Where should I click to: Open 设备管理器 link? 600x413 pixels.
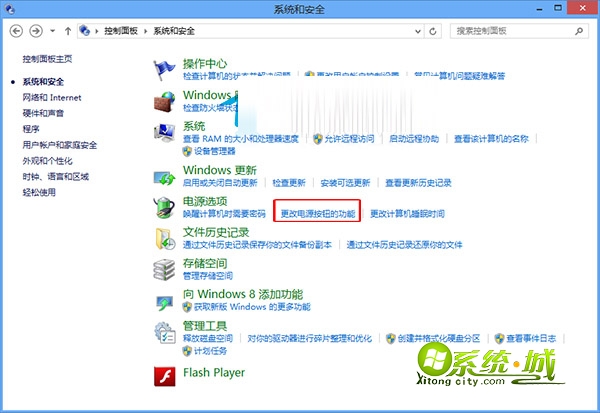click(214, 151)
